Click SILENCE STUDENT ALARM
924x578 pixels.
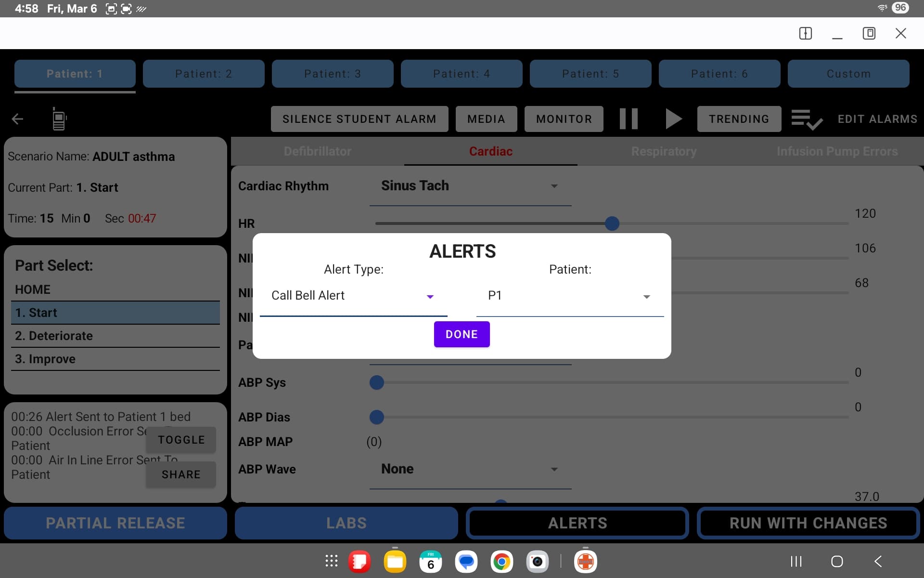point(359,119)
